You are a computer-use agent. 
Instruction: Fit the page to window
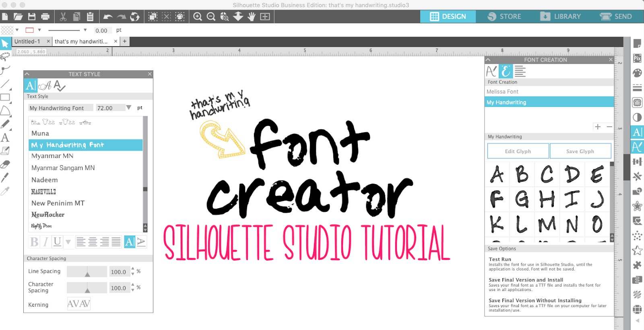(x=265, y=16)
